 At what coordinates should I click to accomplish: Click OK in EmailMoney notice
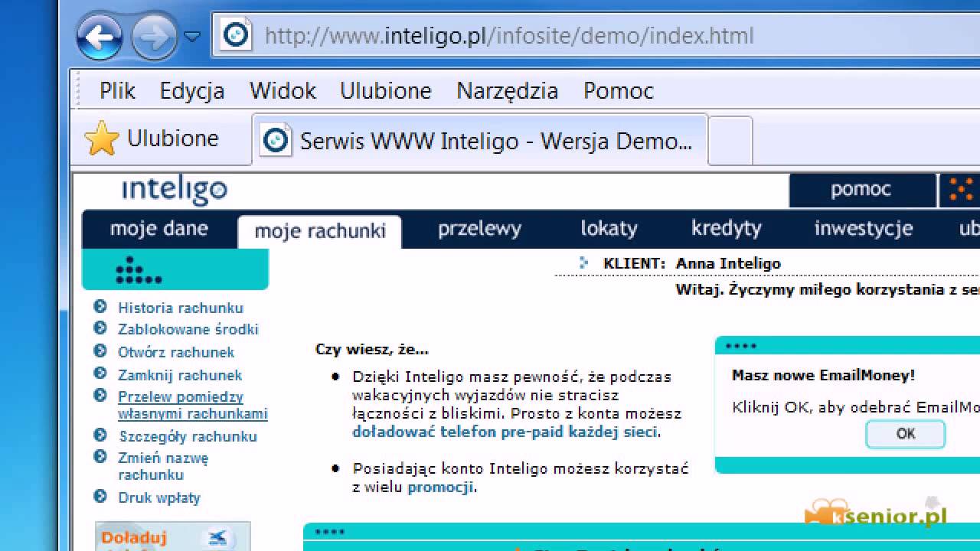pos(906,434)
